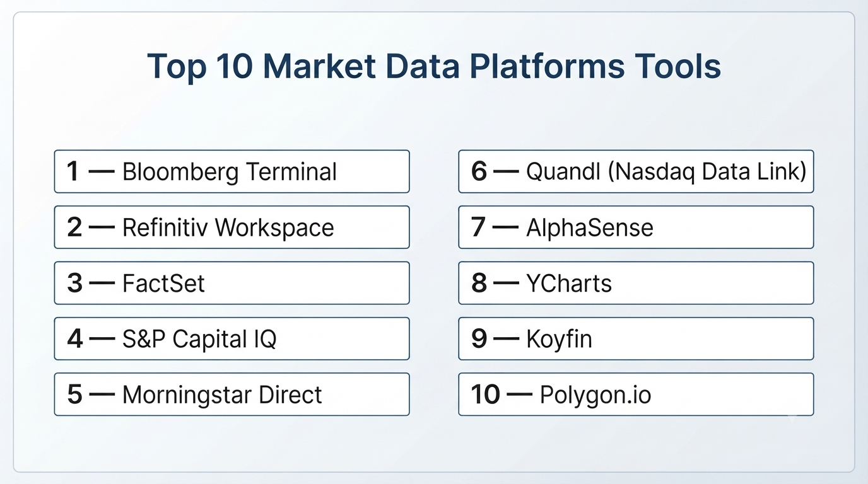The height and width of the screenshot is (484, 868).
Task: Select the rank number 10 label
Action: (x=486, y=394)
